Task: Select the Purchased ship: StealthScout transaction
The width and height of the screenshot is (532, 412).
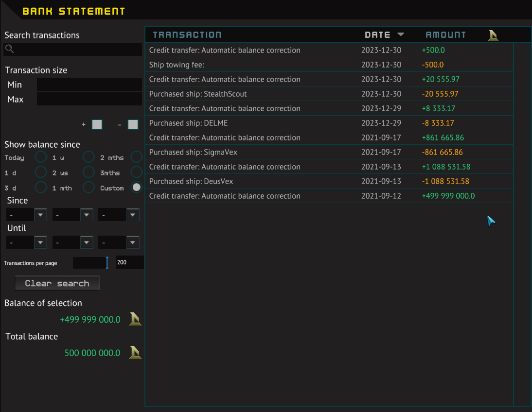Action: pos(198,94)
